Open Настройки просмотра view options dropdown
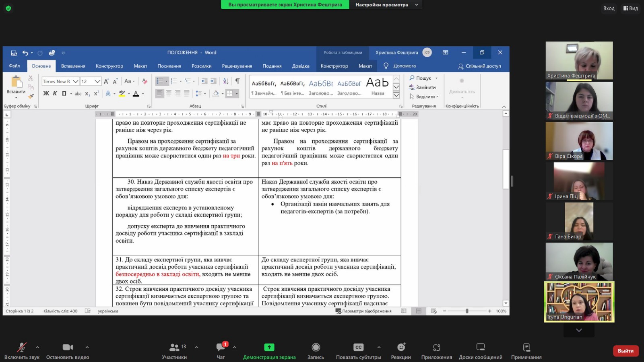644x362 pixels. (x=386, y=5)
